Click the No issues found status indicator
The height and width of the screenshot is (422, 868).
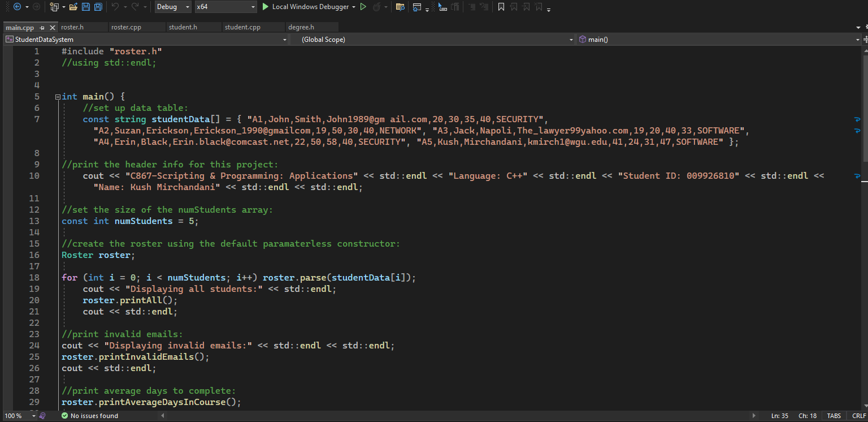coord(89,415)
